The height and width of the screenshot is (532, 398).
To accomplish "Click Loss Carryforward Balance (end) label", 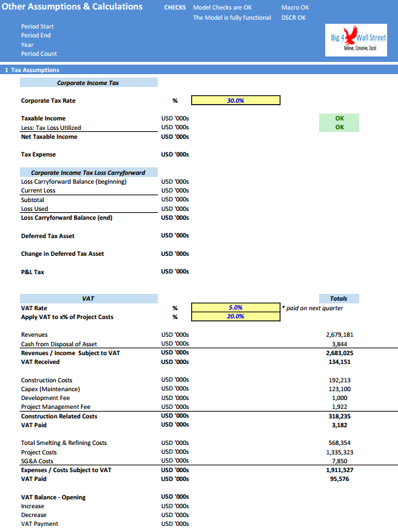I will click(67, 218).
